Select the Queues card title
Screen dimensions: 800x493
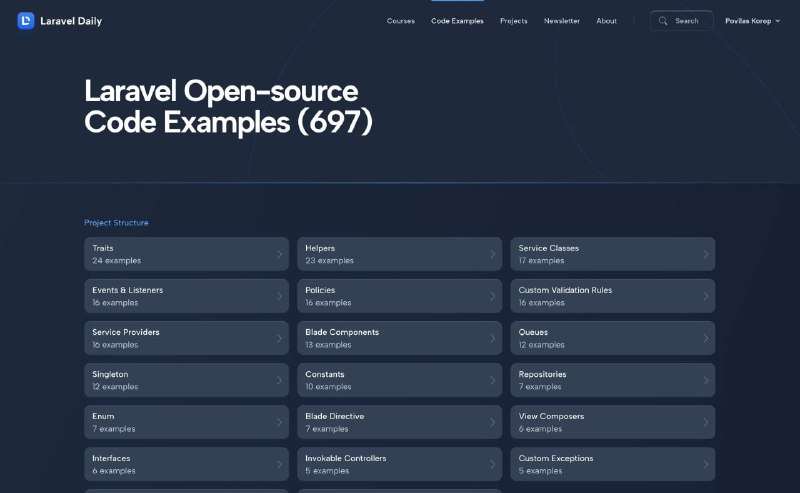[533, 332]
